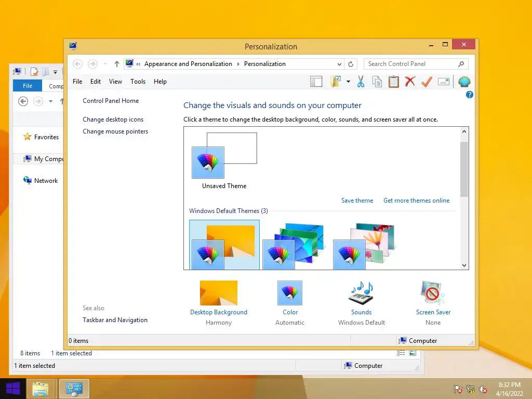Viewport: 532px width, 399px height.
Task: Toggle the preview pane layout icon
Action: pyautogui.click(x=316, y=82)
